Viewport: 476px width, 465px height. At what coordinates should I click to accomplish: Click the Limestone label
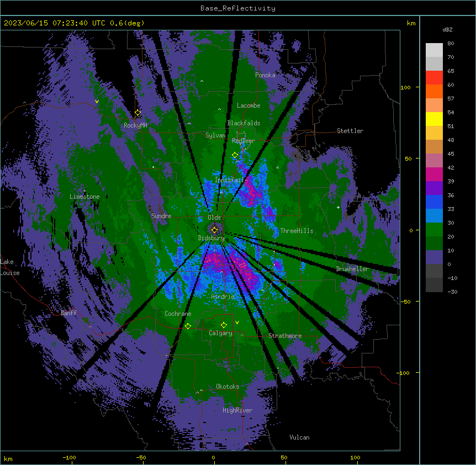pos(84,197)
